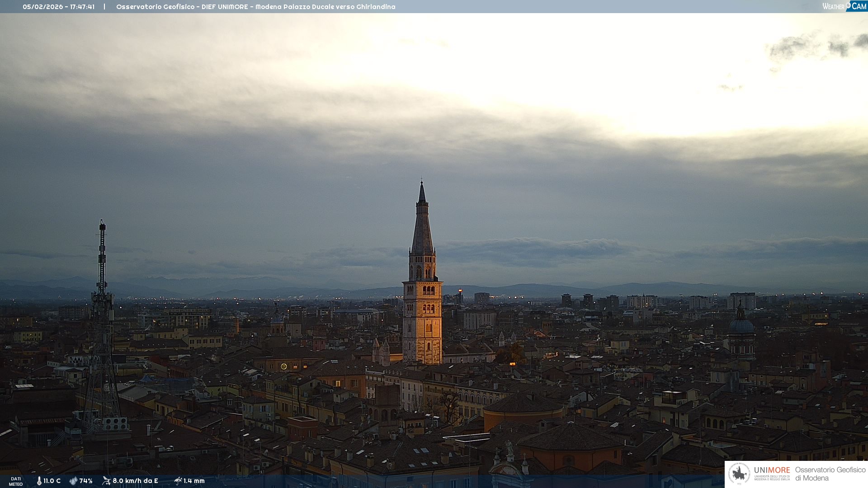Click the humidity droplets icon
Screen dimensions: 868x488
click(73, 481)
